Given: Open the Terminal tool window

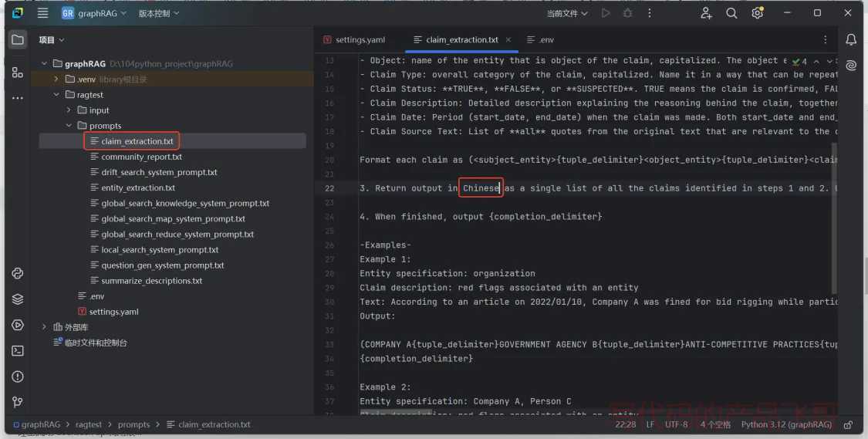Looking at the screenshot, I should 18,351.
